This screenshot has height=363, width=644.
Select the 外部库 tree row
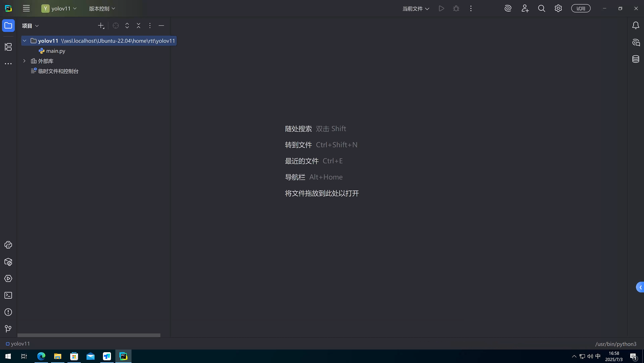42,61
